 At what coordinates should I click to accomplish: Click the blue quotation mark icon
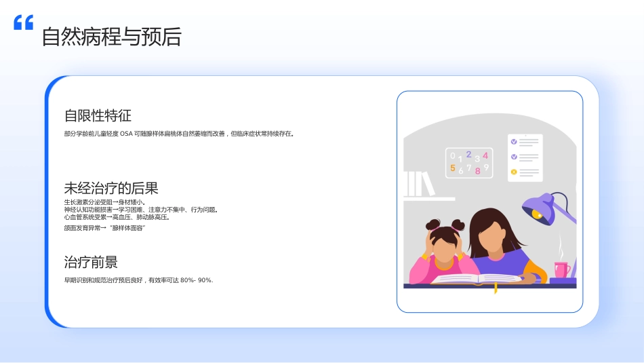pos(24,22)
